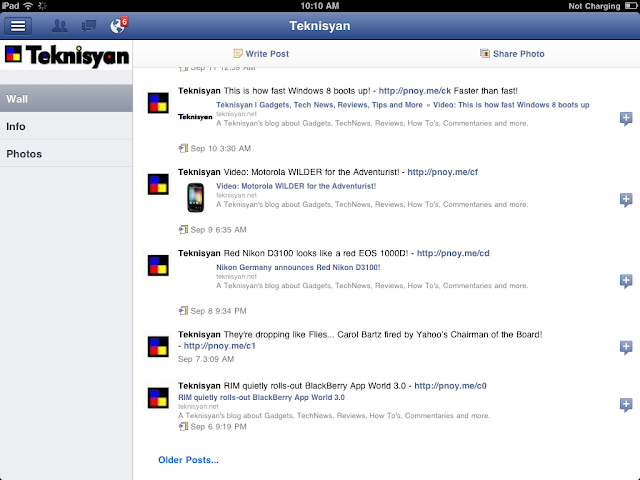Tap link-share icon beside Sep 10 timestamp
Screen dimensions: 640x480
(183, 148)
